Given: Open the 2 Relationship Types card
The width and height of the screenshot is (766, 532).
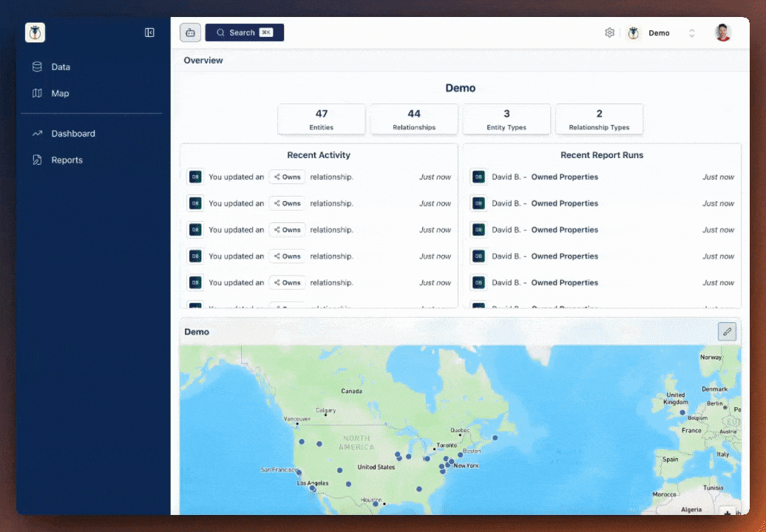Looking at the screenshot, I should 599,119.
